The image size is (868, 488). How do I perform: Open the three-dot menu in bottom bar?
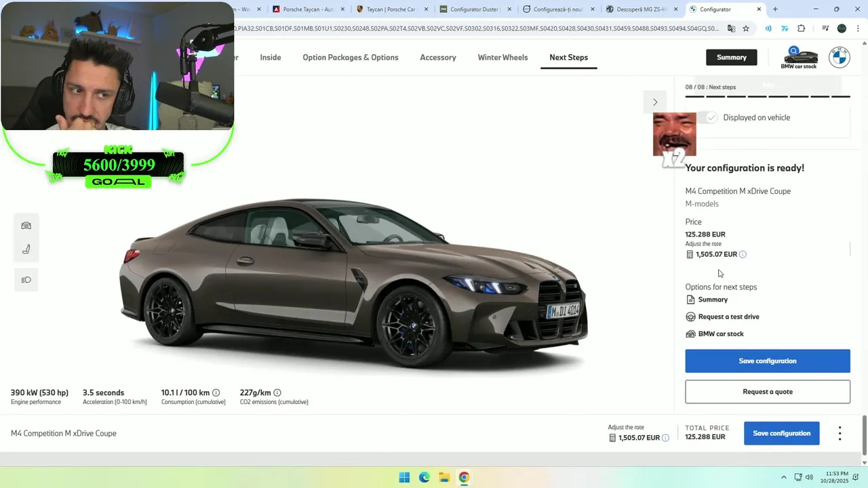coord(840,434)
